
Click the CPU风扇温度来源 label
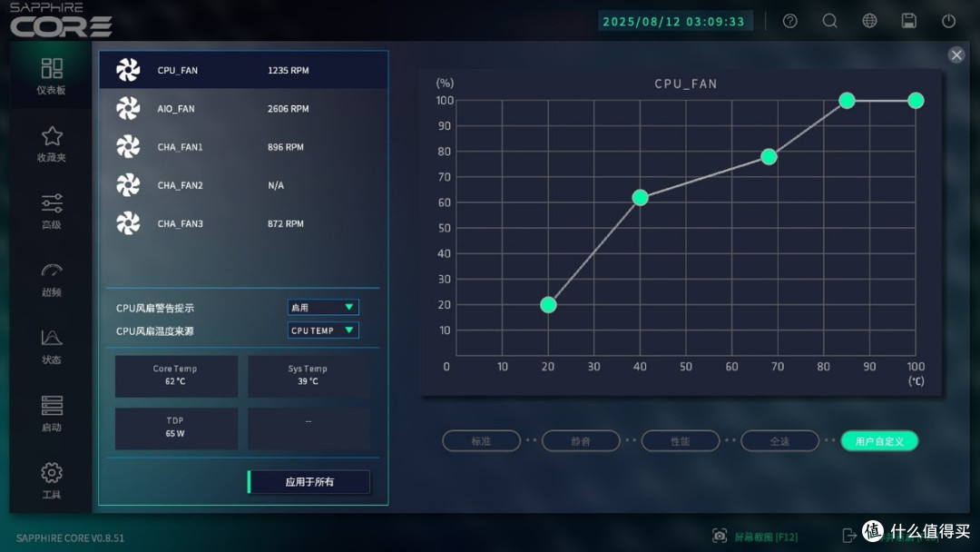point(155,331)
